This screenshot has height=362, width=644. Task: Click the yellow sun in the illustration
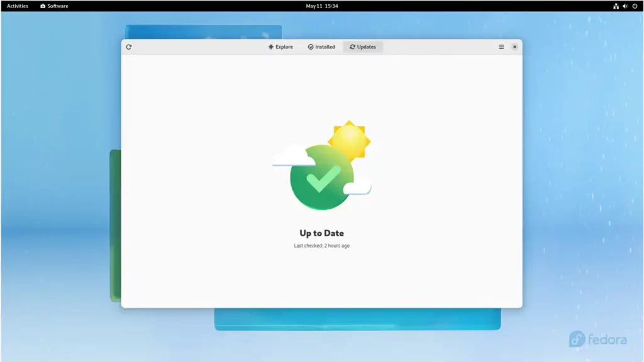(x=350, y=138)
